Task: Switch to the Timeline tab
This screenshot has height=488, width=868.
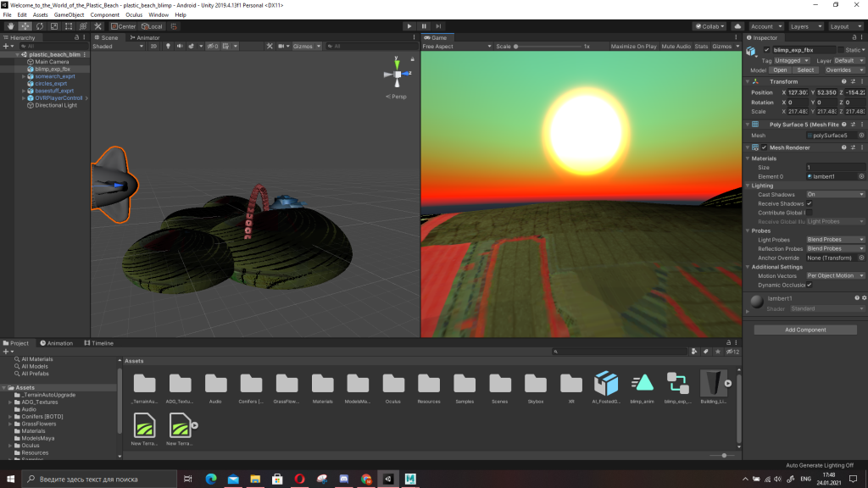Action: (98, 343)
